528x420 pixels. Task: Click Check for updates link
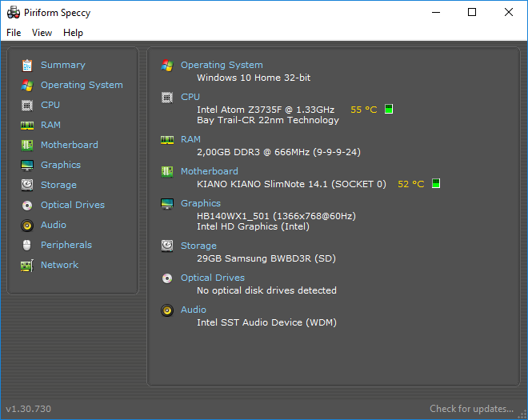(x=471, y=409)
